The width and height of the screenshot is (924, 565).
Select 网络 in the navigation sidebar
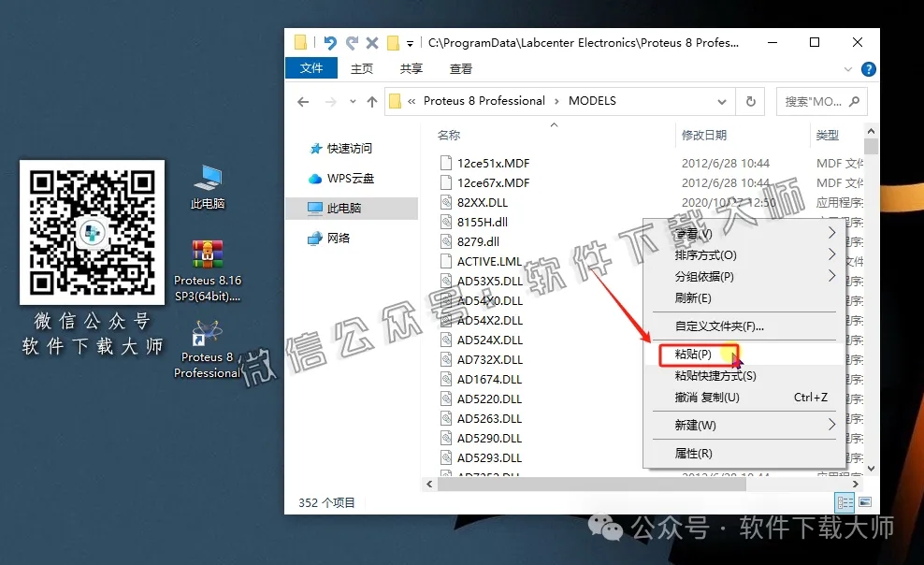point(342,238)
